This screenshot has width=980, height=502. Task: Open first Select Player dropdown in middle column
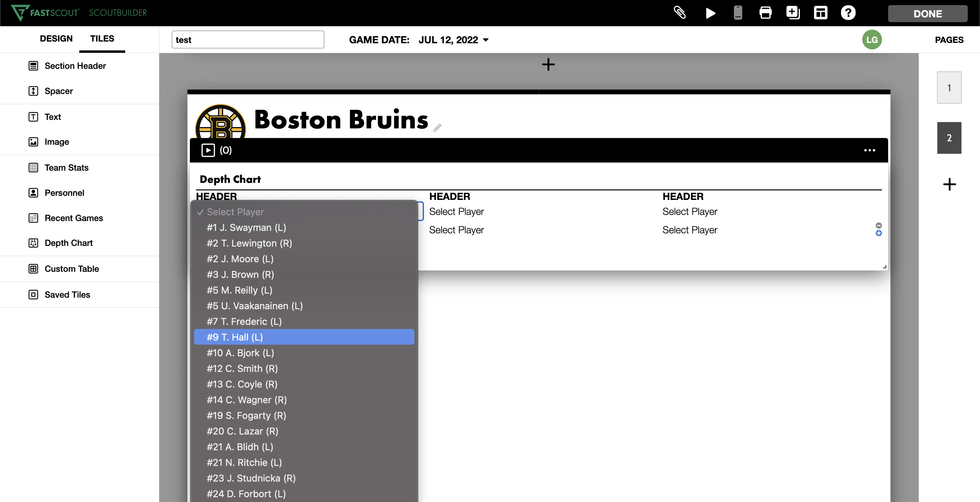tap(456, 211)
